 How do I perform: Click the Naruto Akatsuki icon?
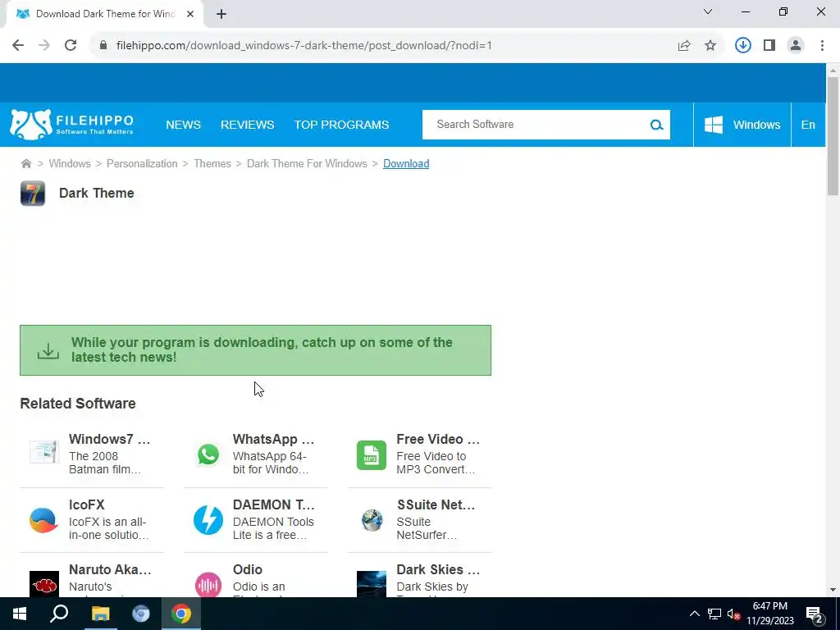click(44, 584)
